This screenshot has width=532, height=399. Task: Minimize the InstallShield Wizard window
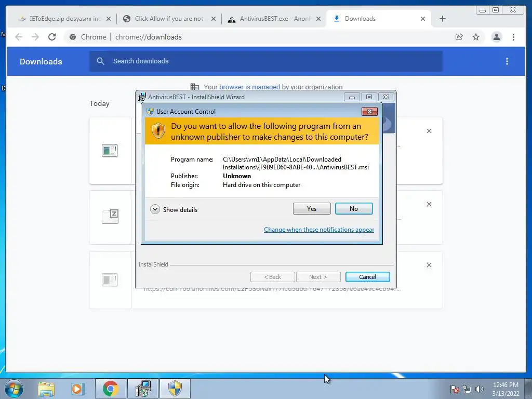click(352, 97)
